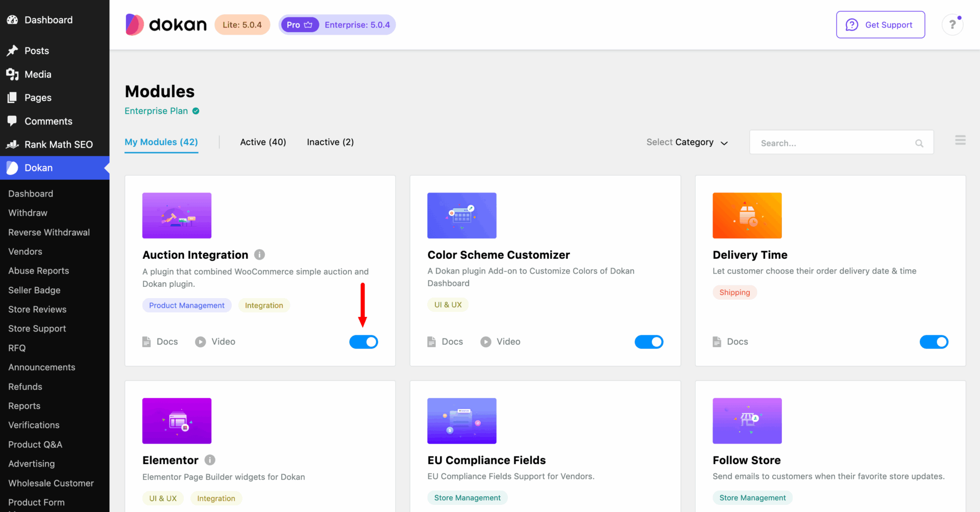Click the search magnifier icon
The width and height of the screenshot is (980, 512).
click(919, 143)
